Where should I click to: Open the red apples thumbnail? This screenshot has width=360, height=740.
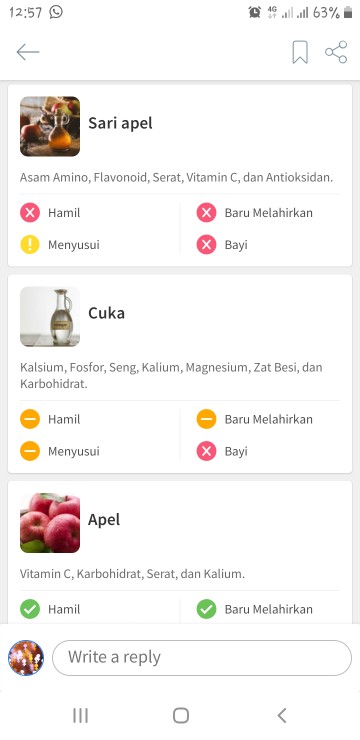pyautogui.click(x=50, y=523)
